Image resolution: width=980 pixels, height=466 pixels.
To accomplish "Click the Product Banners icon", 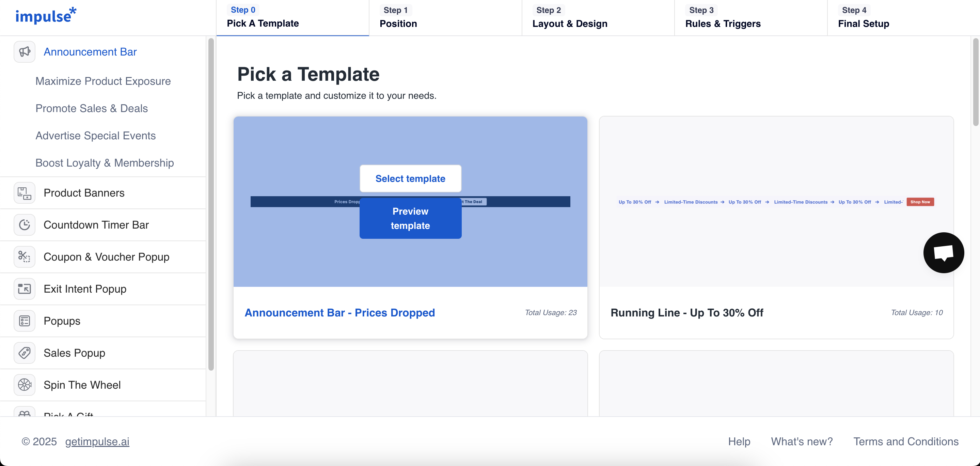I will coord(25,193).
